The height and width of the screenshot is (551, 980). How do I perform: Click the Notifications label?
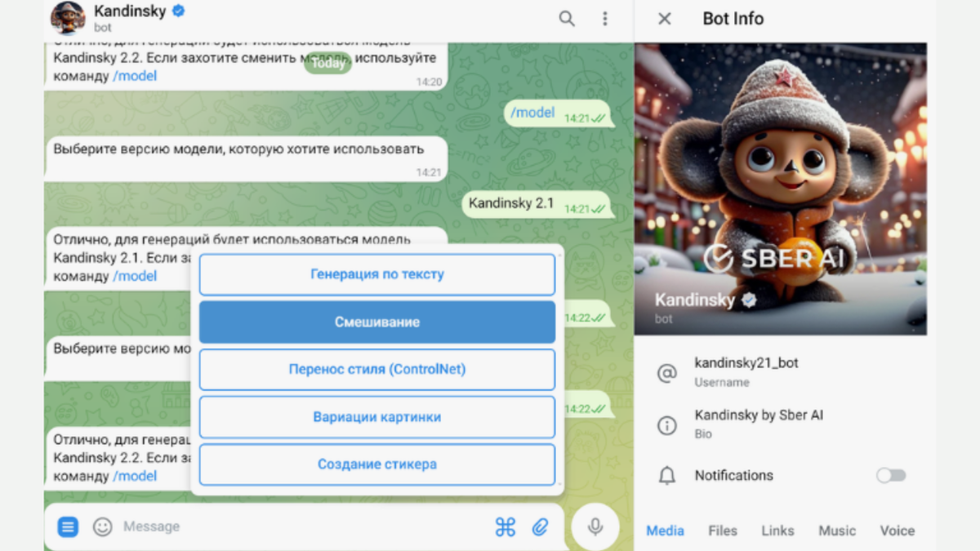tap(733, 475)
